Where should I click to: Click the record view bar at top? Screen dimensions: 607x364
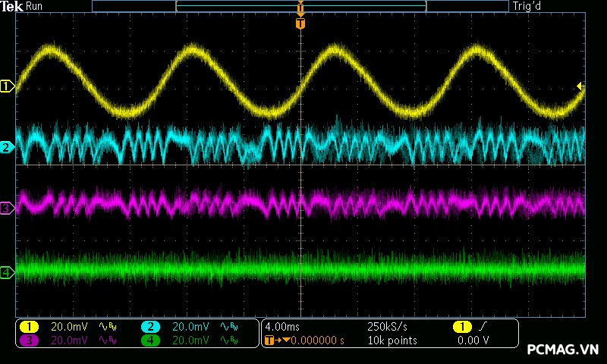(x=300, y=6)
